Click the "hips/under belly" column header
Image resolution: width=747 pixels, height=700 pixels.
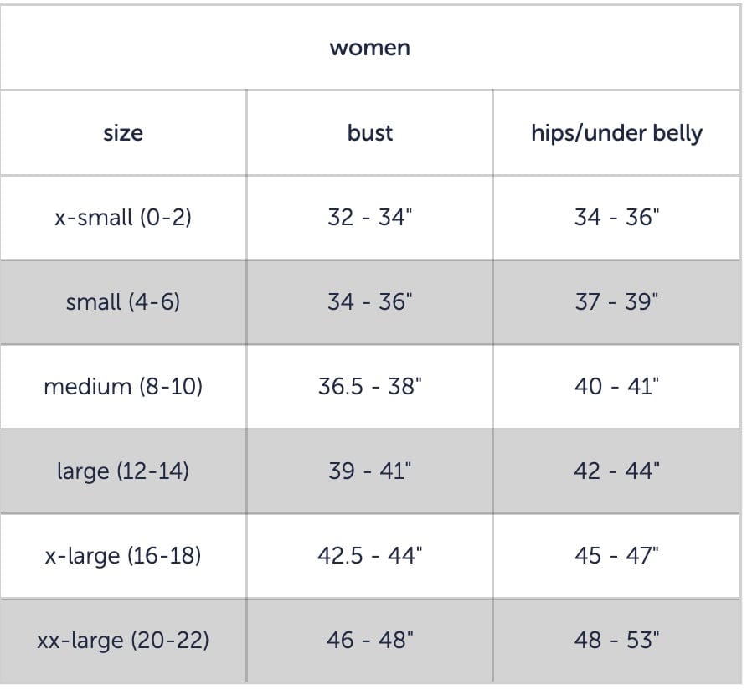pos(617,133)
